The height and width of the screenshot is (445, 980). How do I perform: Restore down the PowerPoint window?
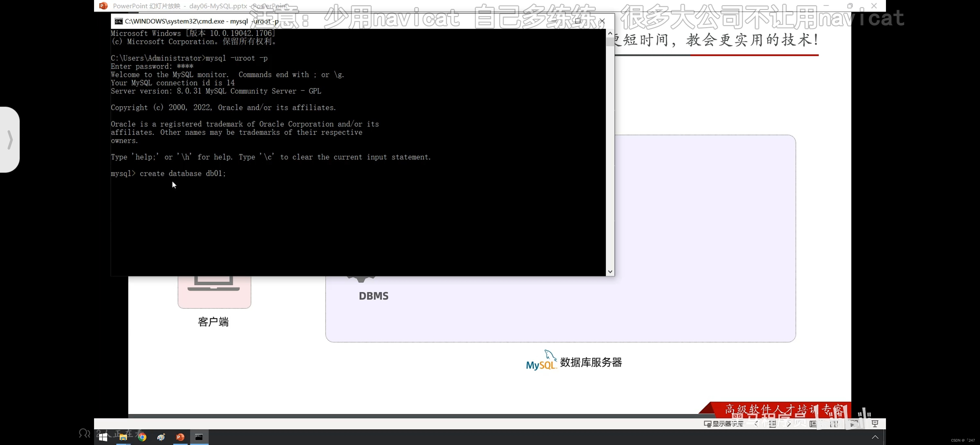click(x=850, y=6)
